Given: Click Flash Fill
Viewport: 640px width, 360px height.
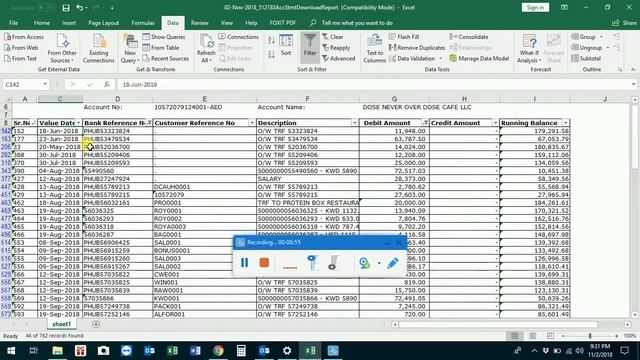Looking at the screenshot, I should pos(404,37).
